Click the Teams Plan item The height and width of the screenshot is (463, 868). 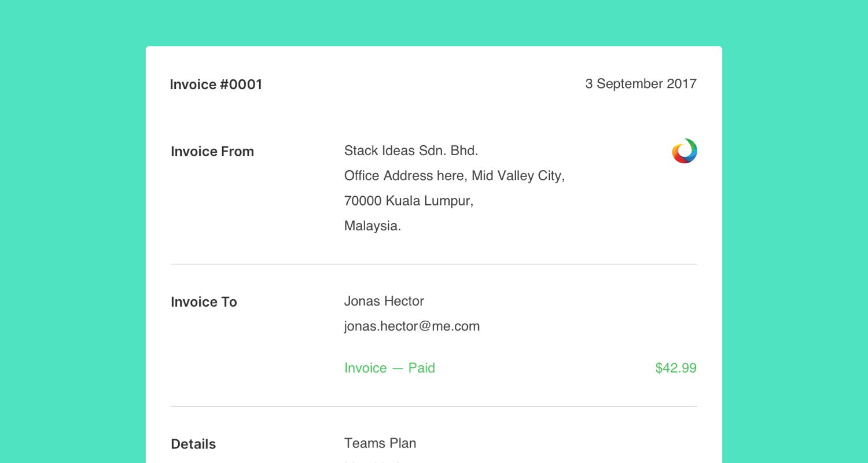[380, 443]
